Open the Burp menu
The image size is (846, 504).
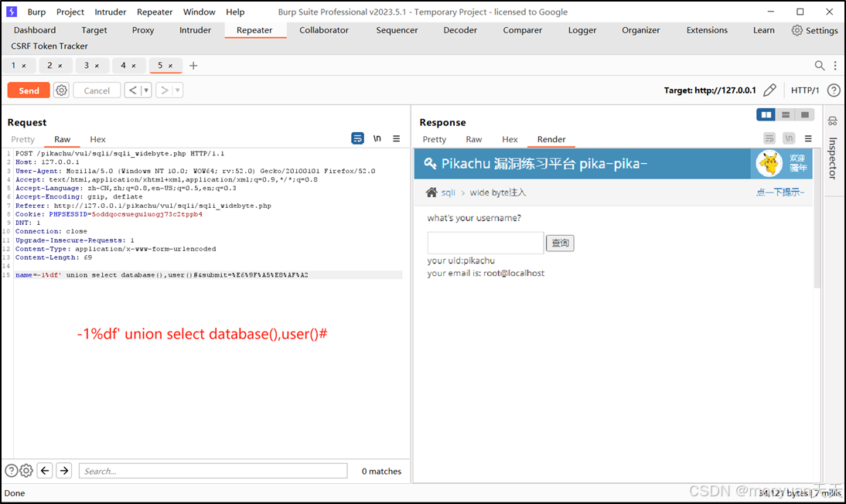(x=36, y=12)
